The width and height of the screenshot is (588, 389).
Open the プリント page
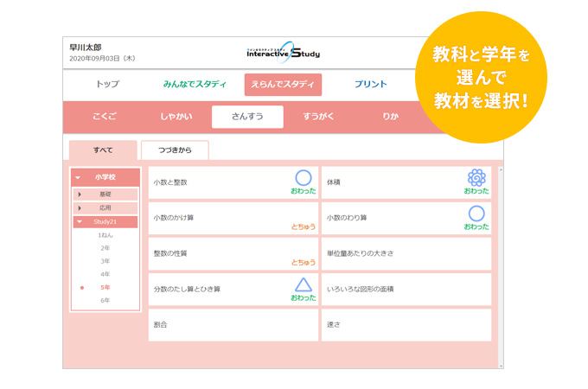[370, 85]
